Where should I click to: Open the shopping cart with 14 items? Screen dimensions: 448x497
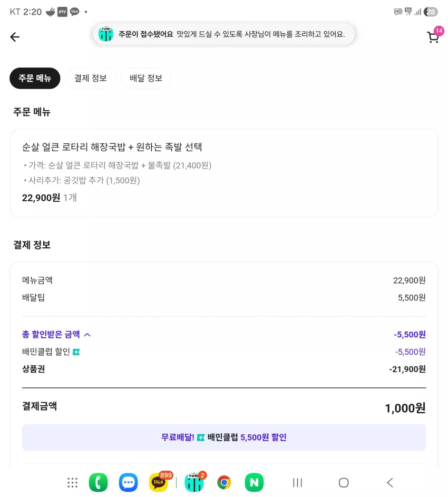pos(434,35)
